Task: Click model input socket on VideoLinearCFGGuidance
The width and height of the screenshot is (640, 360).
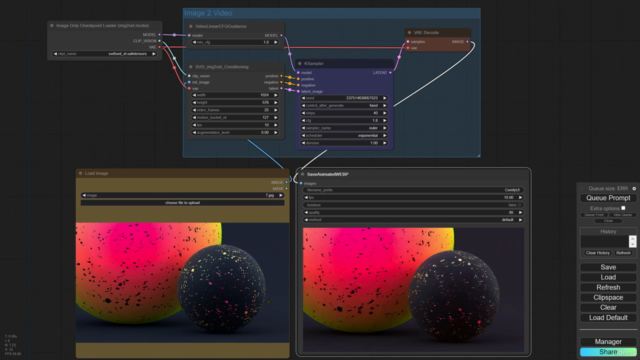Action: [x=189, y=36]
